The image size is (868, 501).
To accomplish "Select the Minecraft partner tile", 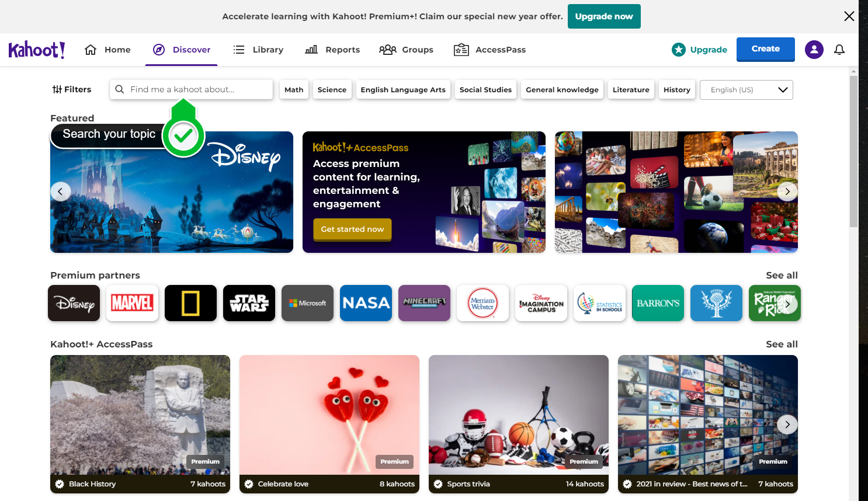I will coord(424,303).
